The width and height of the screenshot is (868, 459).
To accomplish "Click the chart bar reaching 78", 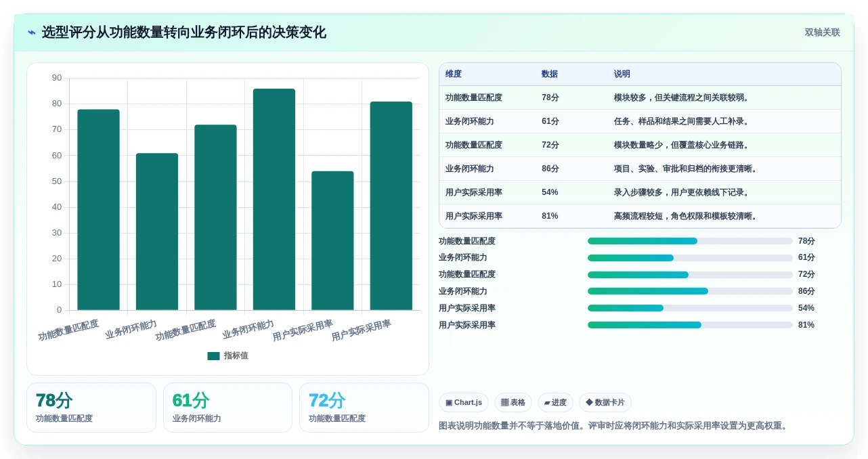I will point(98,210).
